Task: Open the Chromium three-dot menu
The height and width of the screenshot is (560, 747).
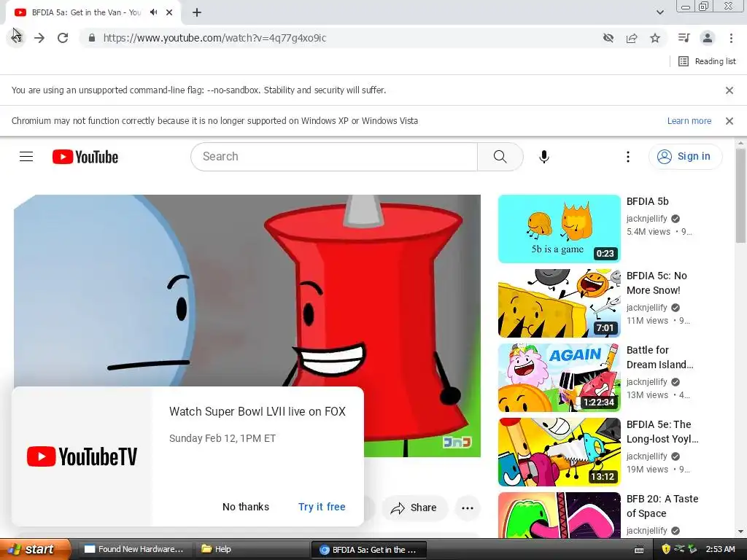Action: 731,38
